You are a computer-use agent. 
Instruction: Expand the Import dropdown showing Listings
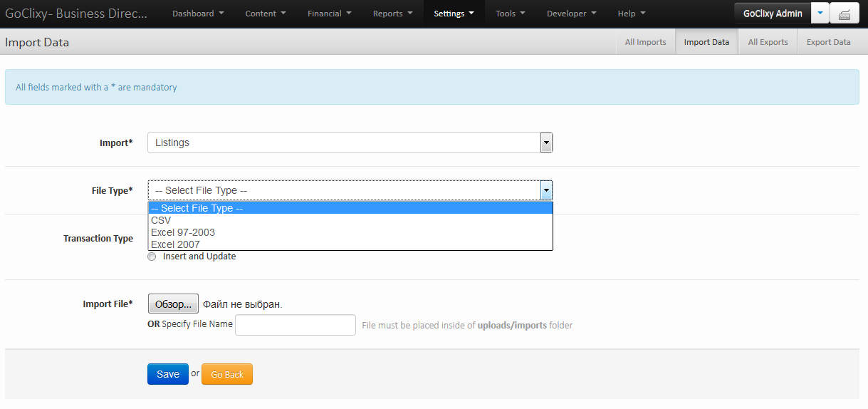click(x=350, y=143)
